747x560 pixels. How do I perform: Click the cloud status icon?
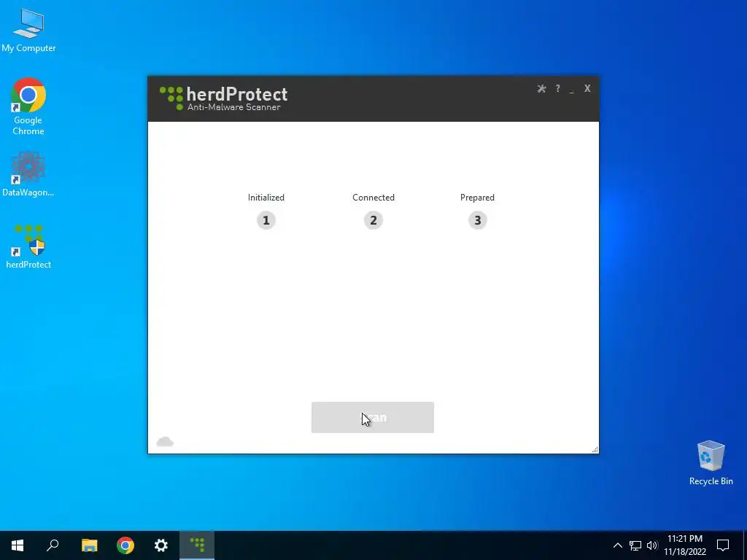[165, 441]
